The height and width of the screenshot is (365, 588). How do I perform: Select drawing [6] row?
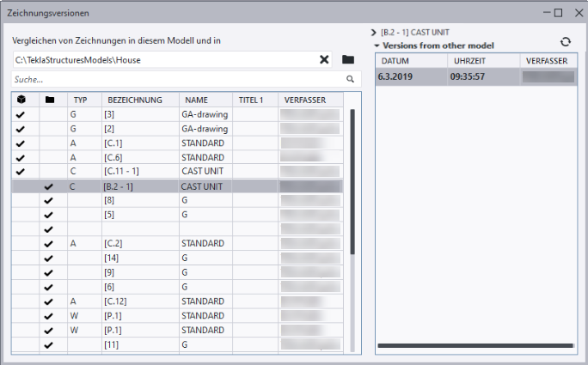tap(177, 287)
